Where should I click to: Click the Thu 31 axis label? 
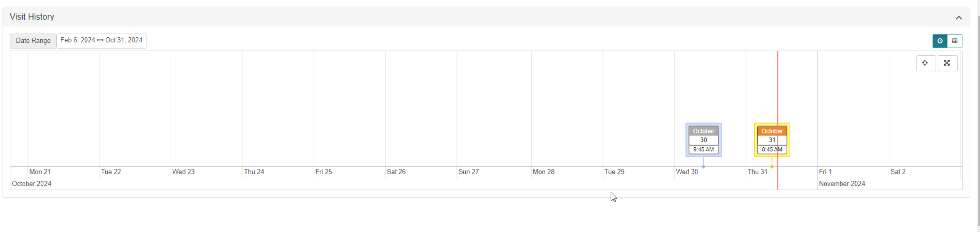tap(758, 172)
